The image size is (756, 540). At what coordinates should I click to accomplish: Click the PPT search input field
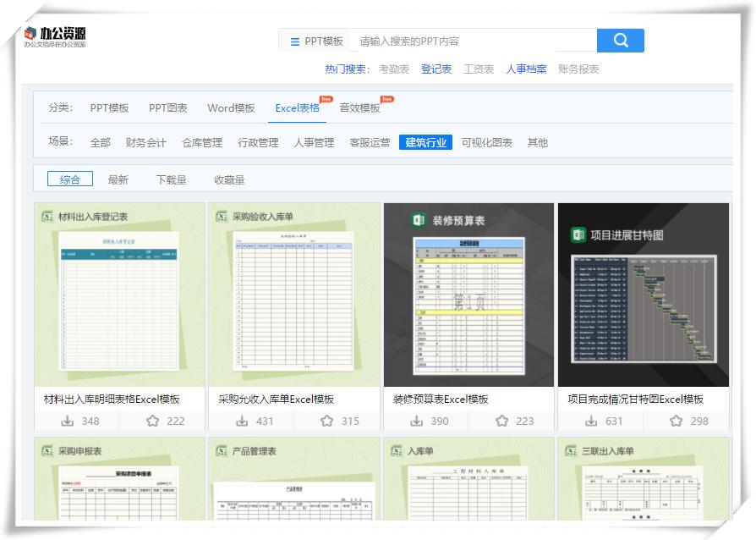click(465, 40)
